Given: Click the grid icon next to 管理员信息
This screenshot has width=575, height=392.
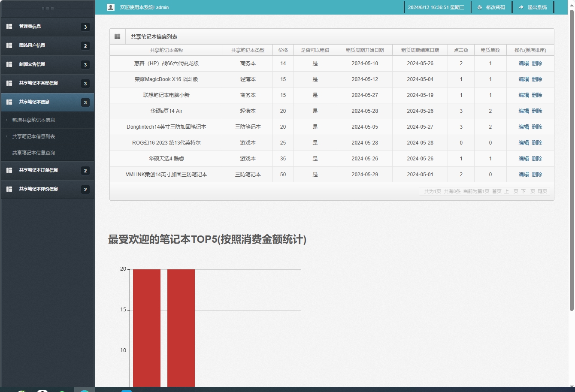Looking at the screenshot, I should pos(9,27).
